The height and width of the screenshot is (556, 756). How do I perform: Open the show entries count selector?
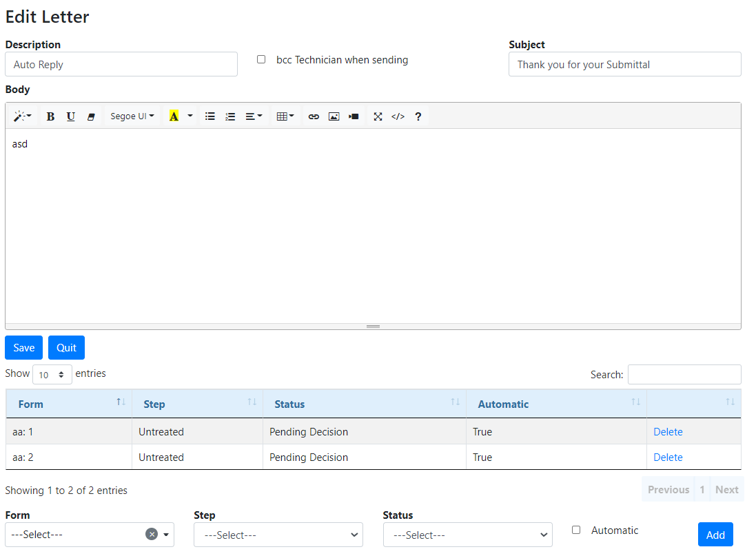(x=52, y=375)
